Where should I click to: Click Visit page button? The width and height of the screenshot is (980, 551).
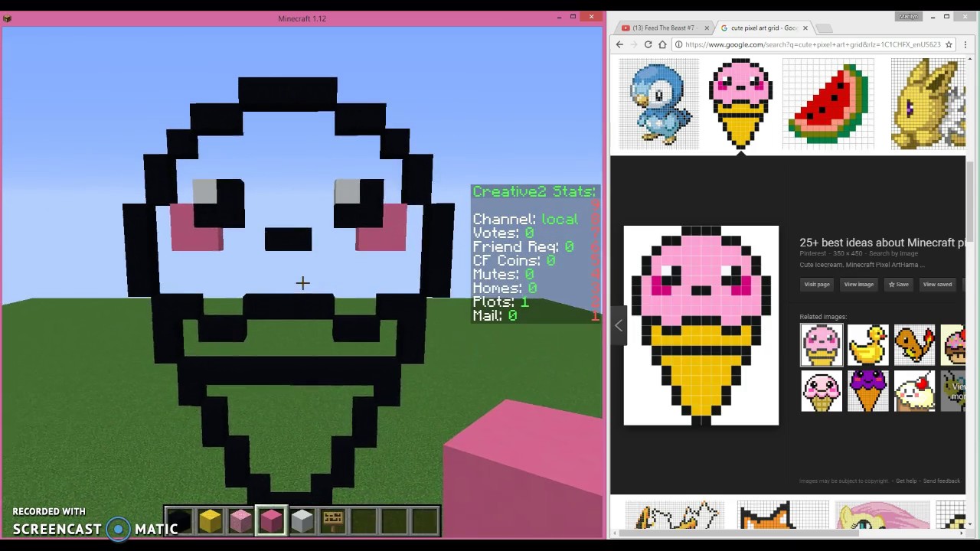(817, 285)
